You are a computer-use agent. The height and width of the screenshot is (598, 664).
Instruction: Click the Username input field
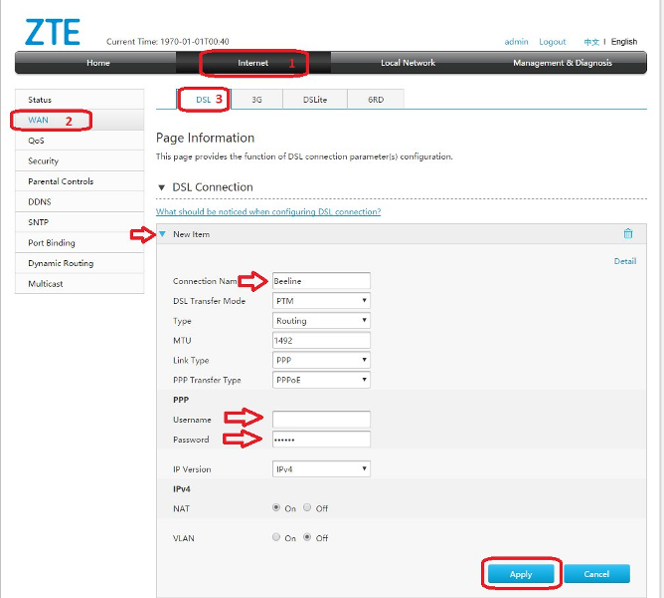coord(321,420)
